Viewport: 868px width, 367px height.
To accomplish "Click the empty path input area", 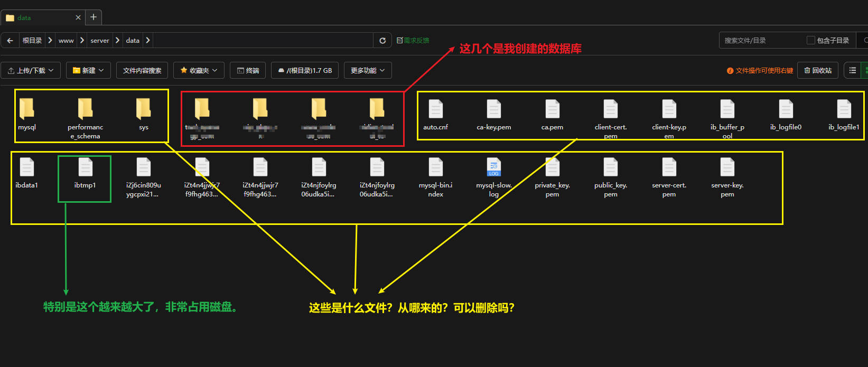I will tap(263, 40).
